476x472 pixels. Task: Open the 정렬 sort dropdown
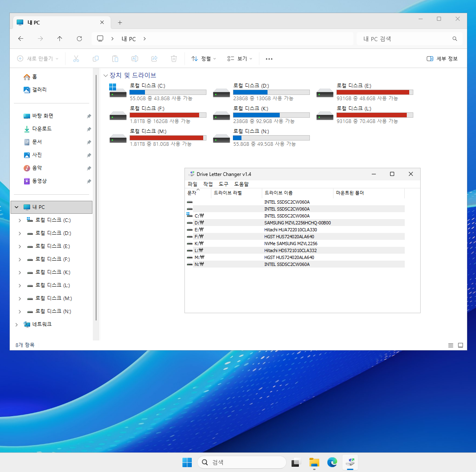pyautogui.click(x=204, y=59)
